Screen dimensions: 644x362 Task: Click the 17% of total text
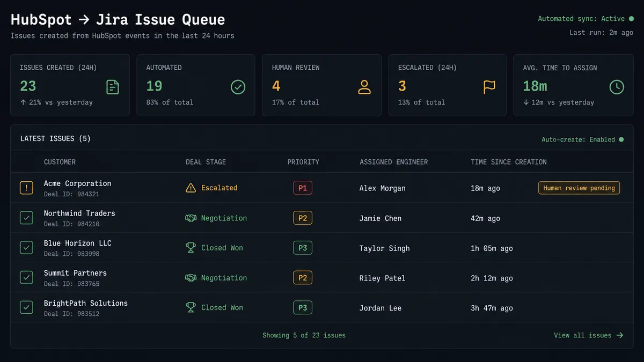coord(295,102)
